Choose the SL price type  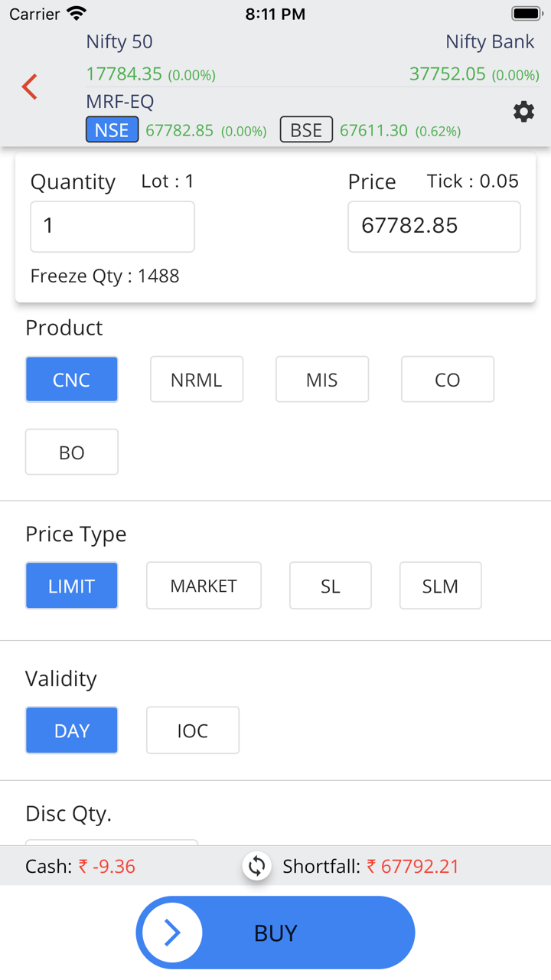pos(331,586)
